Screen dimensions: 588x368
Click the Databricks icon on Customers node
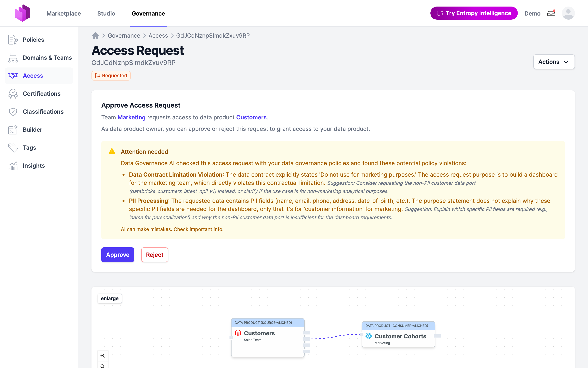(x=238, y=333)
